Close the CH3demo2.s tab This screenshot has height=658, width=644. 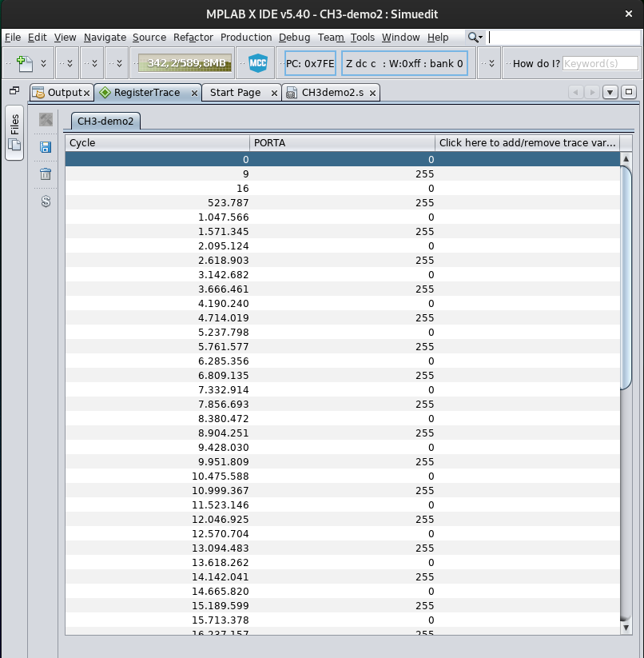point(372,94)
